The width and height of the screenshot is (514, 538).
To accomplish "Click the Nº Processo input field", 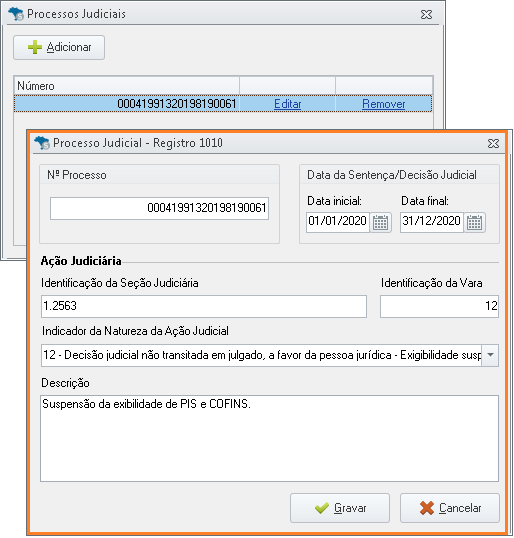I will 160,208.
